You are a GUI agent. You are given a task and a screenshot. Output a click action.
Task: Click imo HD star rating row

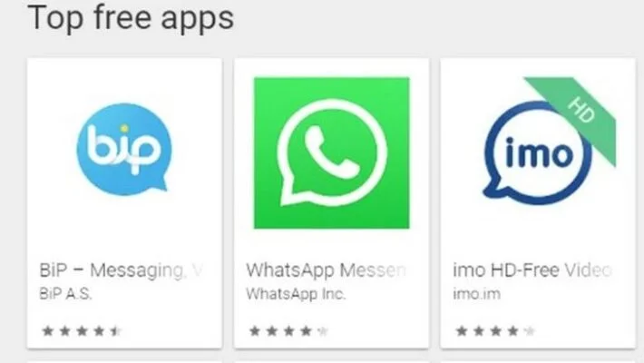(x=496, y=330)
